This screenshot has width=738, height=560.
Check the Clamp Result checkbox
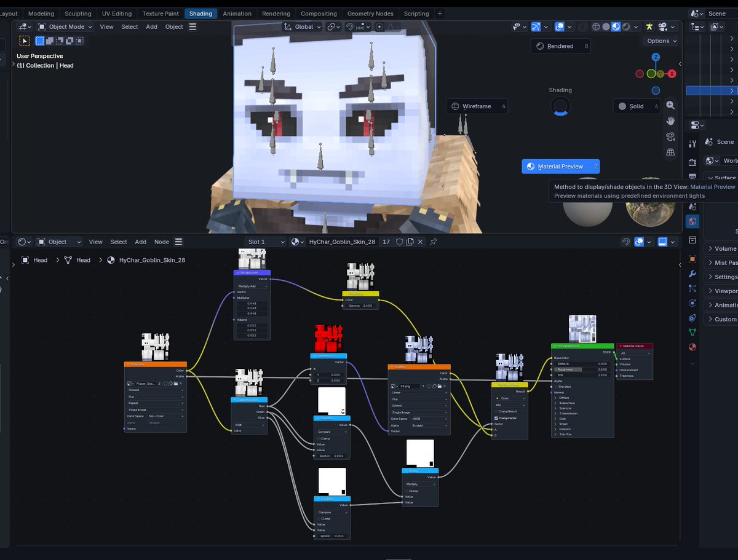[496, 411]
